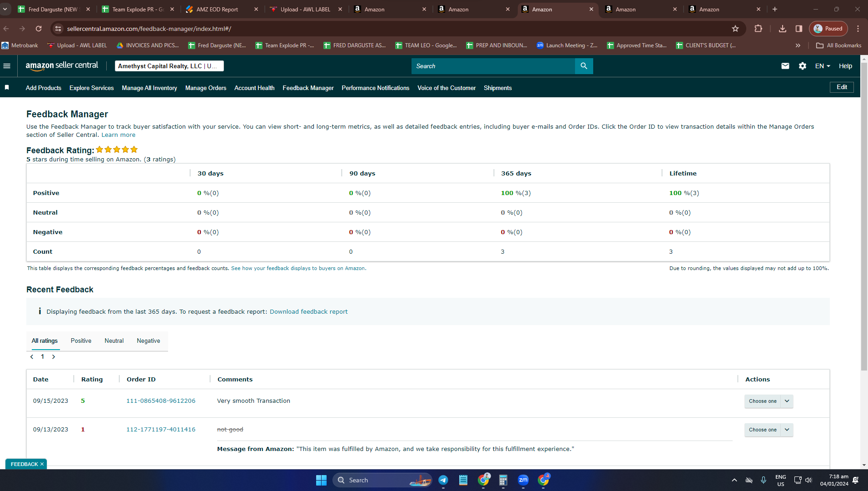Viewport: 868px width, 491px height.
Task: Open Telegram from the taskbar
Action: pos(443,480)
